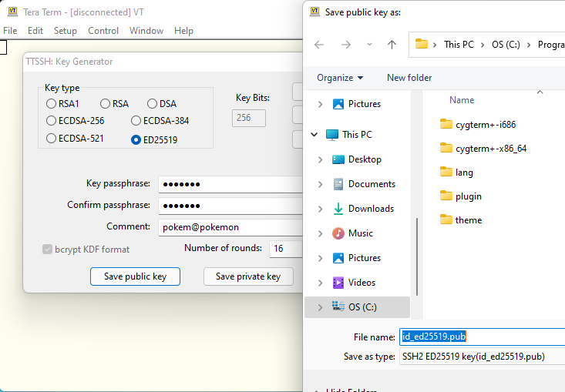The width and height of the screenshot is (565, 392).
Task: Click the Confirm passphrase field
Action: [230, 206]
